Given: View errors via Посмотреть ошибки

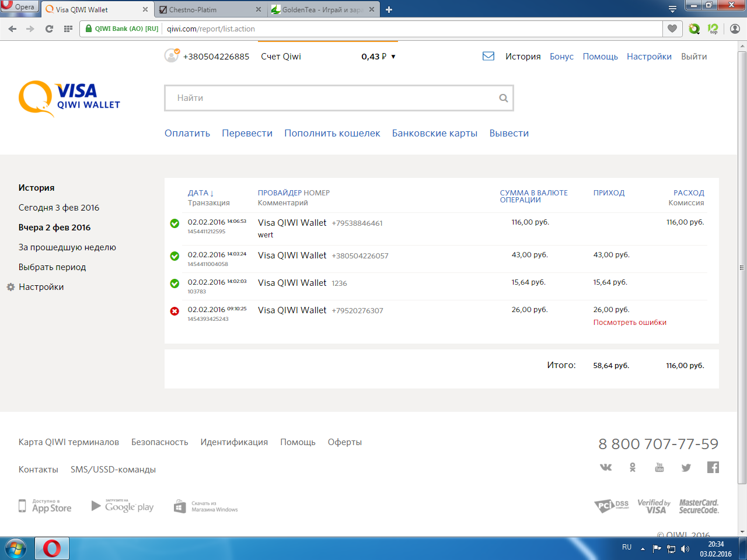Looking at the screenshot, I should pos(630,323).
